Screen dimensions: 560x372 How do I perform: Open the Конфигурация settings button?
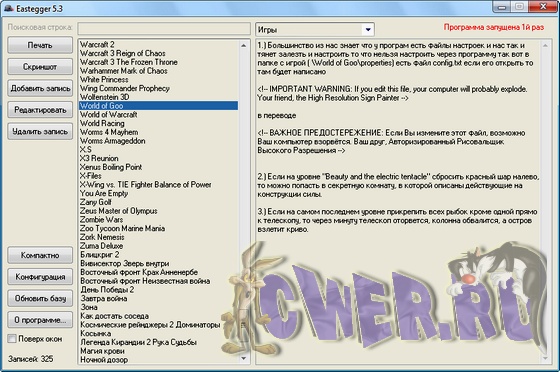pyautogui.click(x=40, y=277)
